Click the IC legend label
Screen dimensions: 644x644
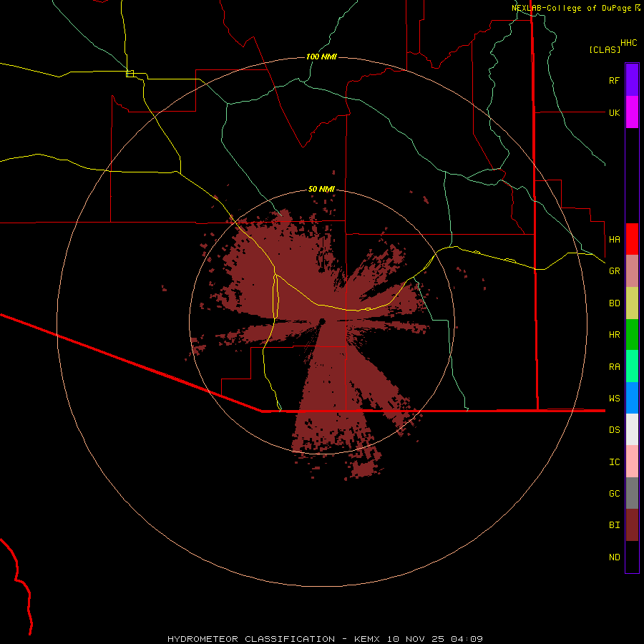click(x=614, y=462)
